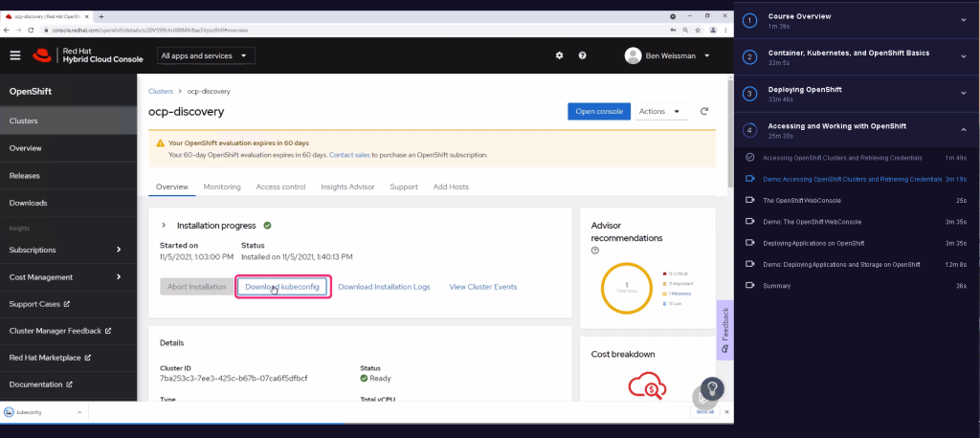Click the Advisor recommendations help icon
Image resolution: width=980 pixels, height=438 pixels.
595,251
